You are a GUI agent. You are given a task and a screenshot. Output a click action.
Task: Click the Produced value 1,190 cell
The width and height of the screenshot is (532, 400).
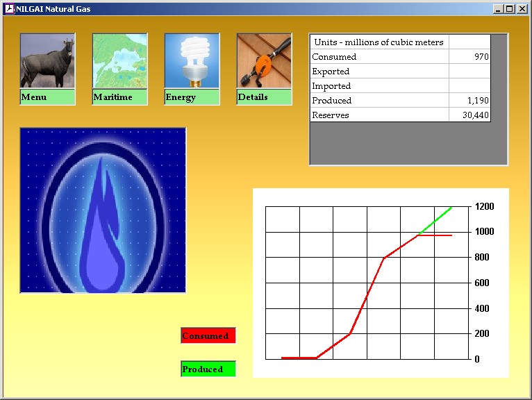pos(469,101)
